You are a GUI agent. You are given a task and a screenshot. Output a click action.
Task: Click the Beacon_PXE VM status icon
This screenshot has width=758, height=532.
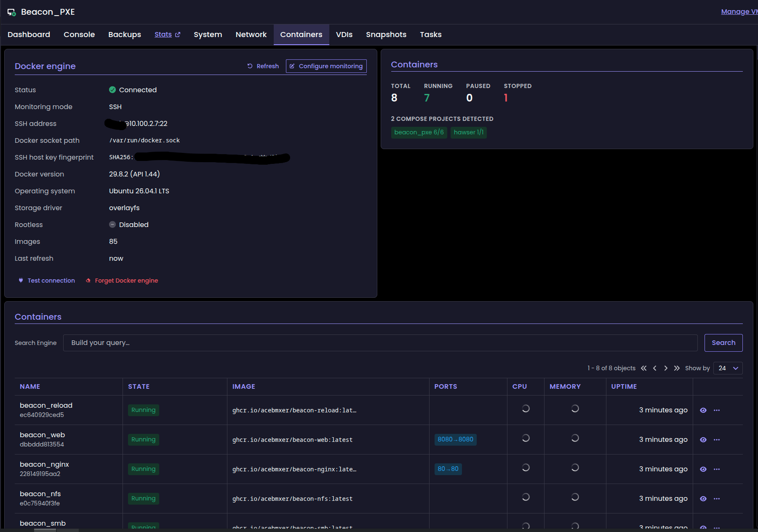pos(12,12)
